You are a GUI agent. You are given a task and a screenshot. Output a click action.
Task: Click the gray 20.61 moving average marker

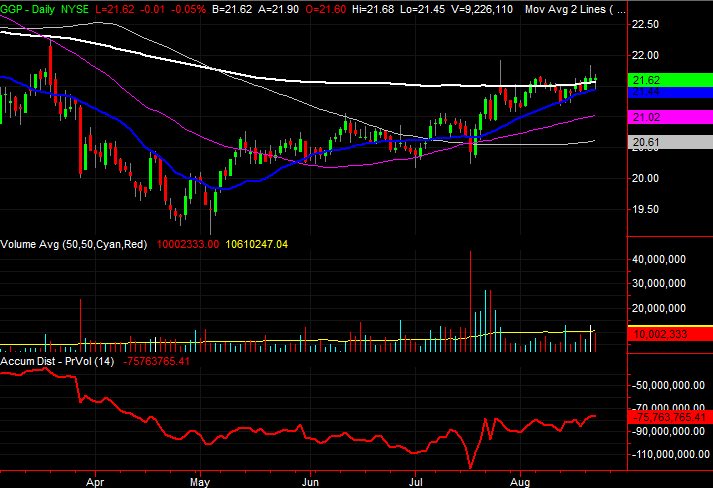[670, 142]
